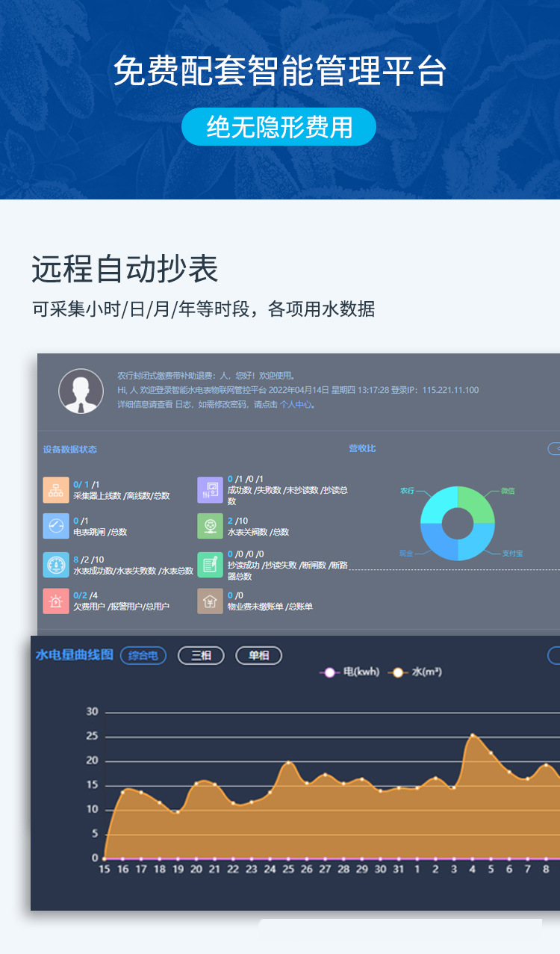Click the blue electric meter trip icon
The width and height of the screenshot is (560, 954).
pos(56,526)
